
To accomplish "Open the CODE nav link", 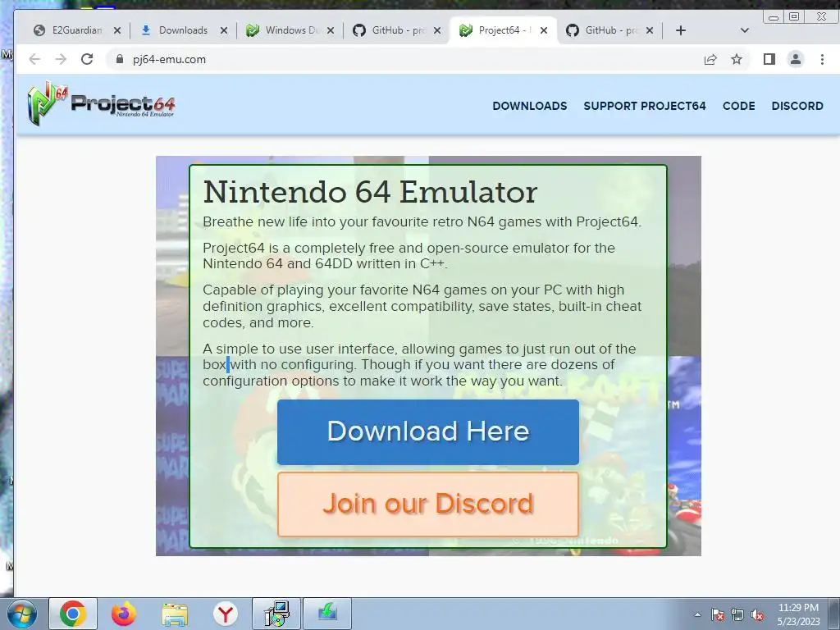I will point(738,106).
